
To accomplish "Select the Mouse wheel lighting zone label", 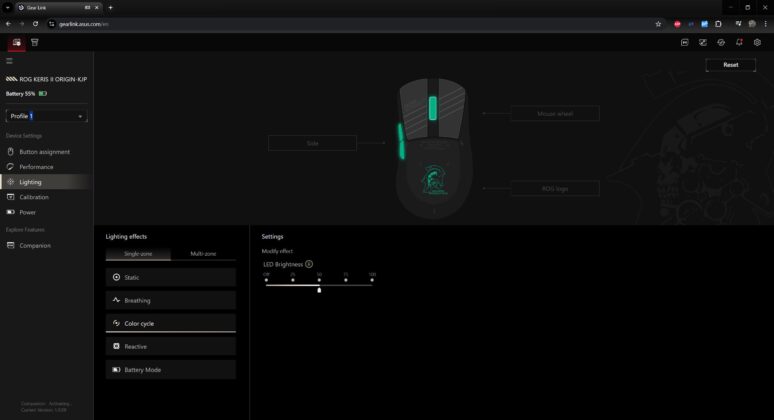I will (x=555, y=114).
